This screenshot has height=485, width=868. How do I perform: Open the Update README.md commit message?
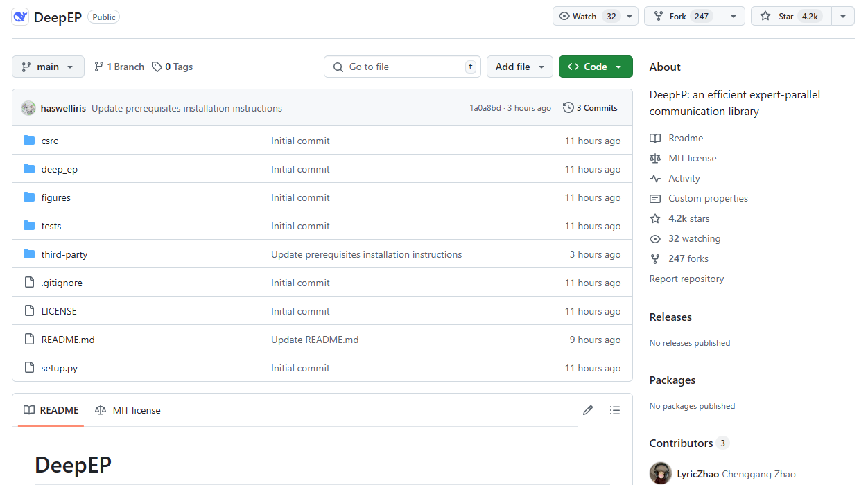click(x=315, y=339)
